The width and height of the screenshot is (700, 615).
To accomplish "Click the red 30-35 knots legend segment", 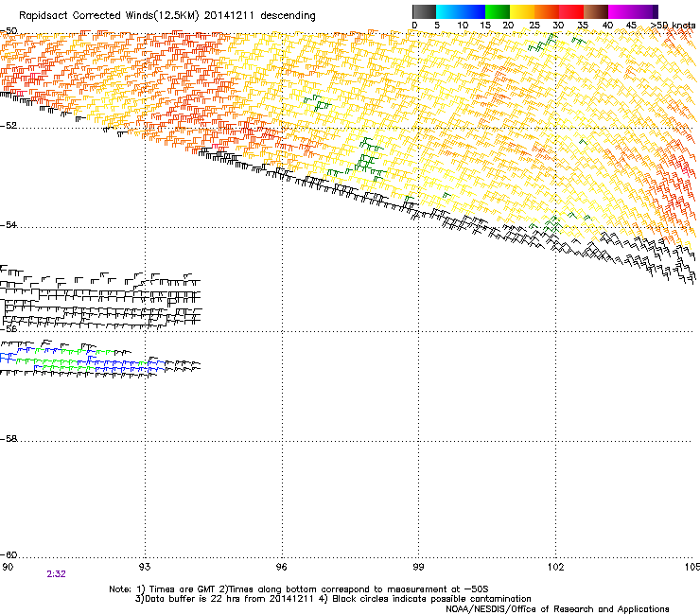I will (571, 11).
